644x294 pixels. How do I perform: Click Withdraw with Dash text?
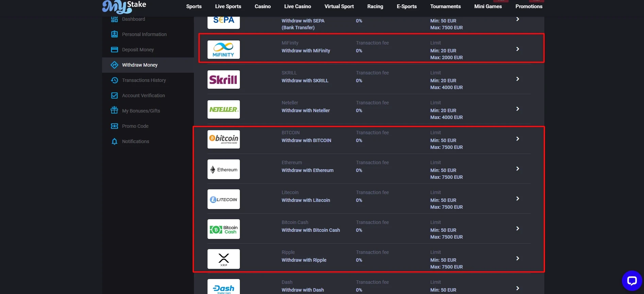302,290
